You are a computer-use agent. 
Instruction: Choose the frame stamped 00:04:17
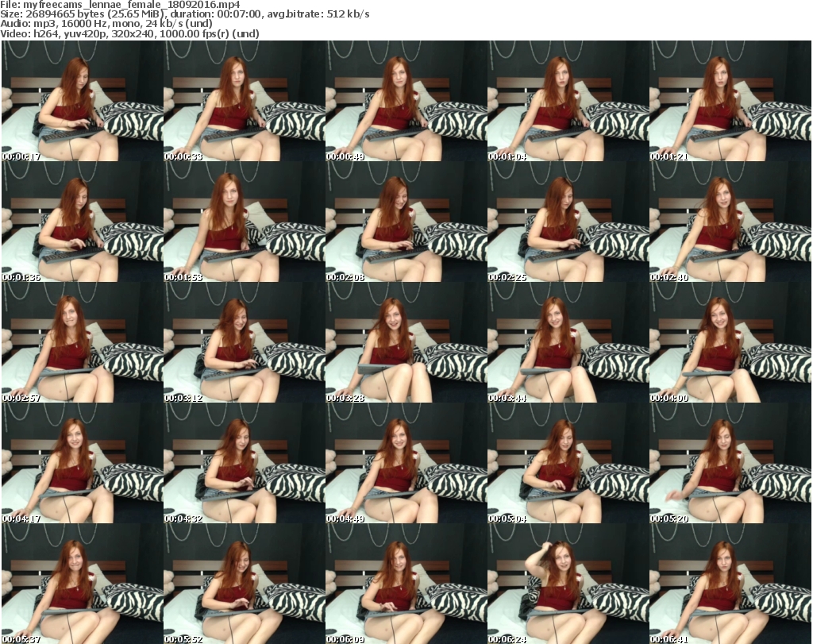(x=83, y=463)
